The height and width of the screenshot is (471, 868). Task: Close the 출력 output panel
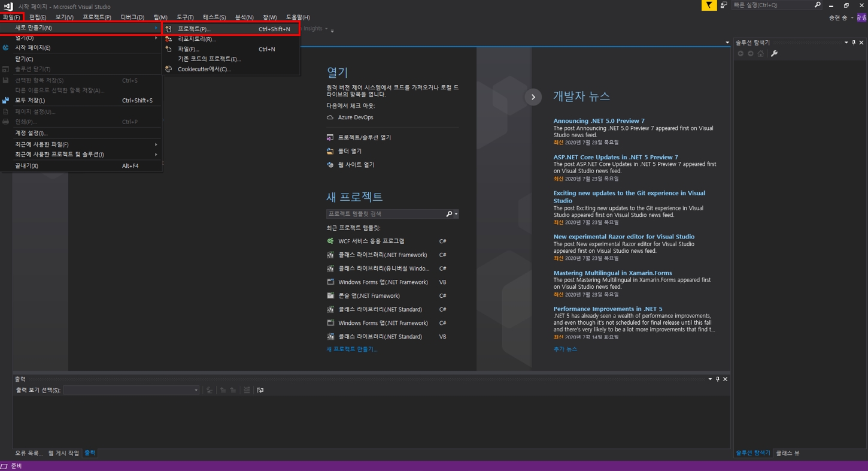point(725,379)
